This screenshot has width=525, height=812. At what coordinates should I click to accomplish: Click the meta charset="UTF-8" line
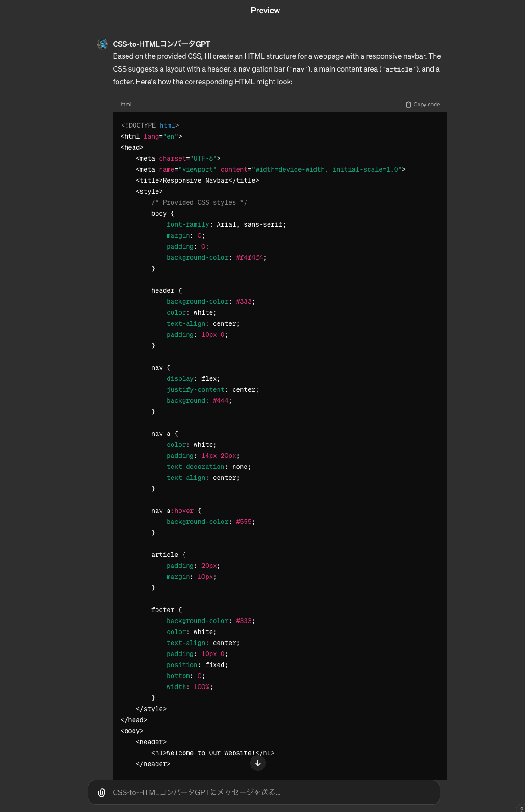(178, 158)
